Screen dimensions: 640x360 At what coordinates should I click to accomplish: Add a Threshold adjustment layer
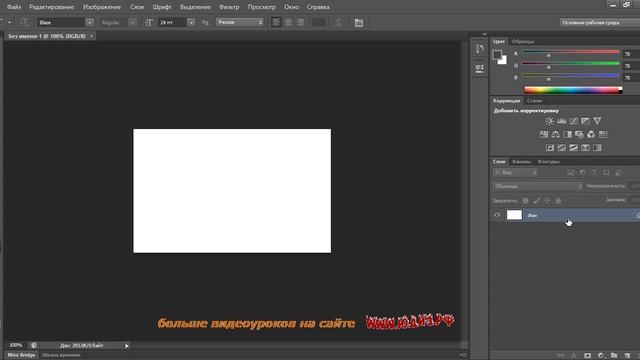click(x=573, y=148)
